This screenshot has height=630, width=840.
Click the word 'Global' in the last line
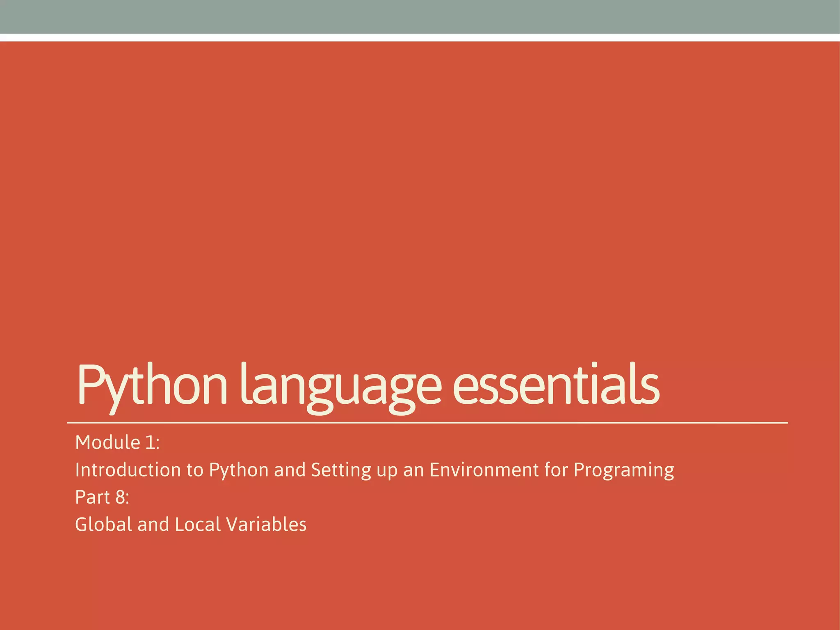coord(104,525)
